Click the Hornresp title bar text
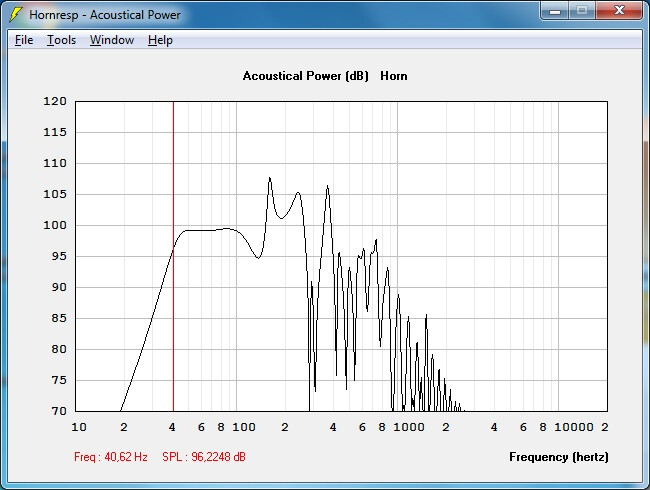The image size is (650, 490). [x=104, y=15]
